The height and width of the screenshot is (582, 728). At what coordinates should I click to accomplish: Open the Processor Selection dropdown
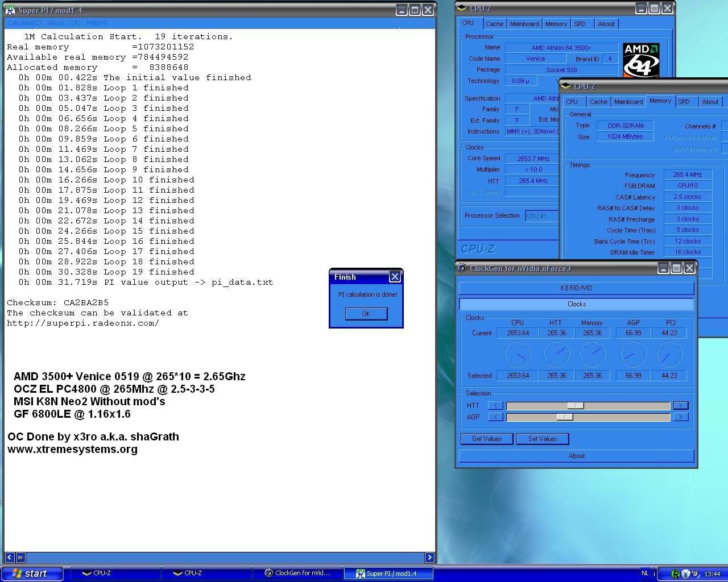click(x=541, y=216)
